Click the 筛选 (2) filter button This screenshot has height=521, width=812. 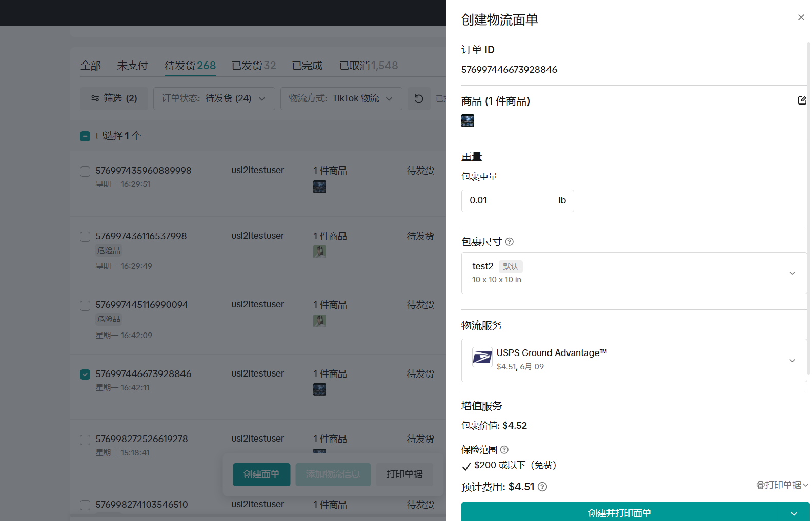coord(114,98)
